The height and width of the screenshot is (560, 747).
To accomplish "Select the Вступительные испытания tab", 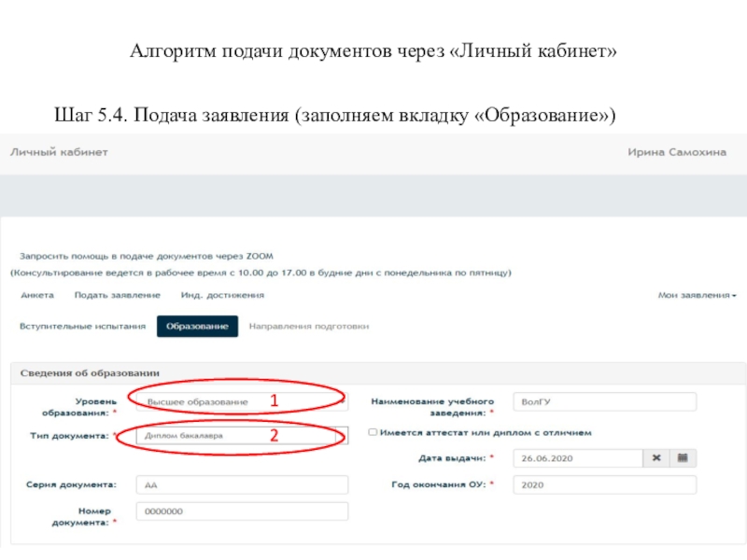I will (x=82, y=326).
